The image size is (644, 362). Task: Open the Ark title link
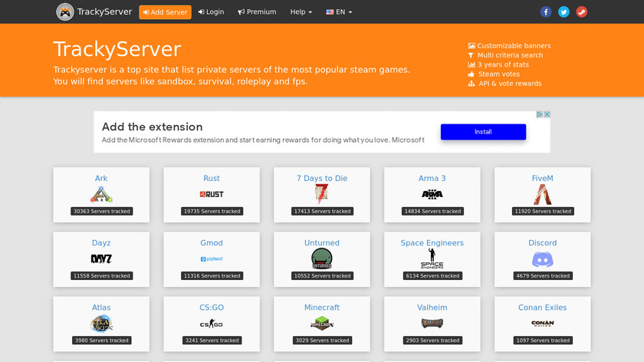coord(101,179)
